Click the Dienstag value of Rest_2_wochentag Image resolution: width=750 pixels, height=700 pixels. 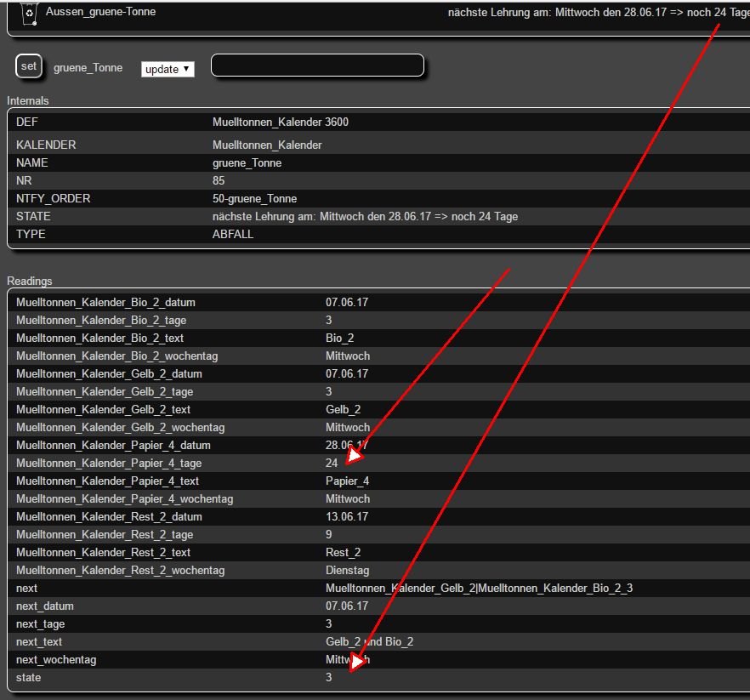coord(348,571)
